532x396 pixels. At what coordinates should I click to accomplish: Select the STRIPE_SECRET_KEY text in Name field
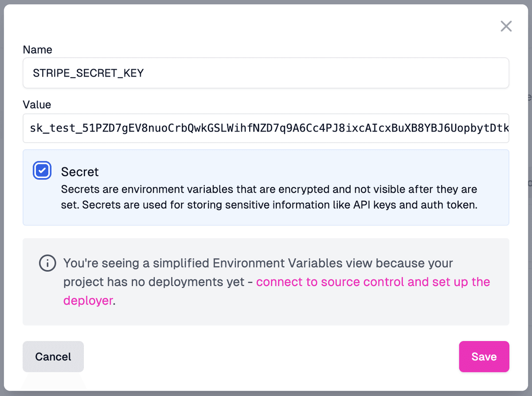88,73
